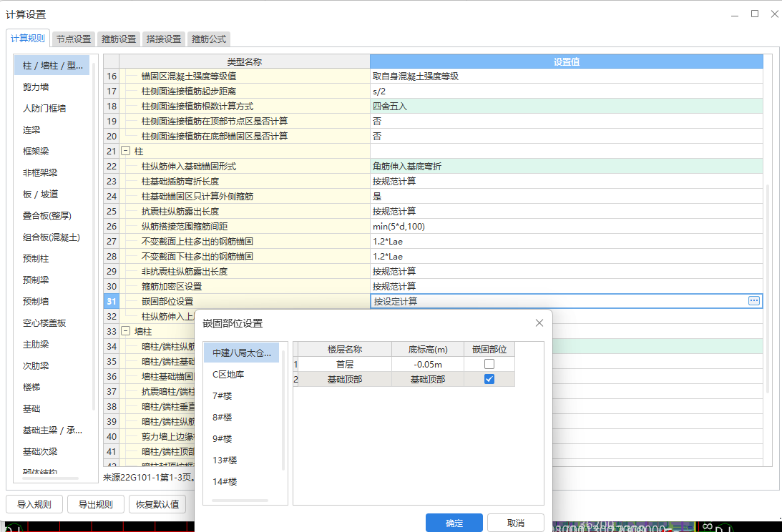782x532 pixels.
Task: Select 人防门框墙 category
Action: [52, 108]
